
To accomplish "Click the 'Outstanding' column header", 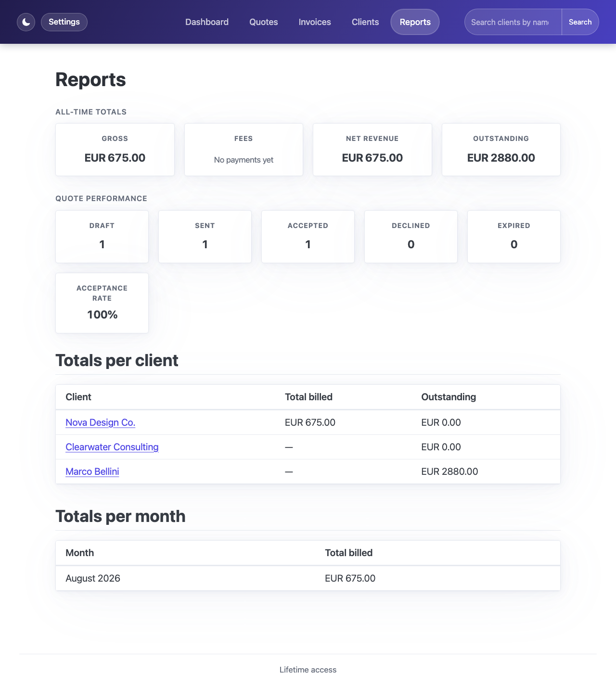I will [x=449, y=397].
